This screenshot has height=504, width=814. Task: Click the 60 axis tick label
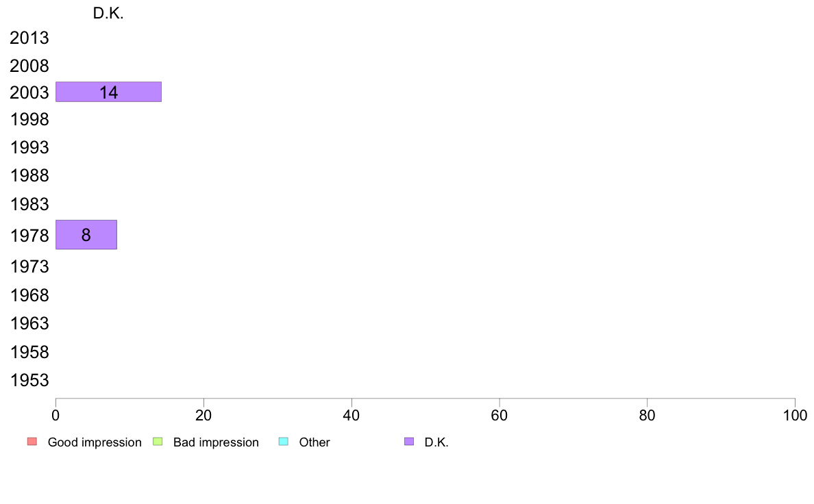(x=500, y=415)
